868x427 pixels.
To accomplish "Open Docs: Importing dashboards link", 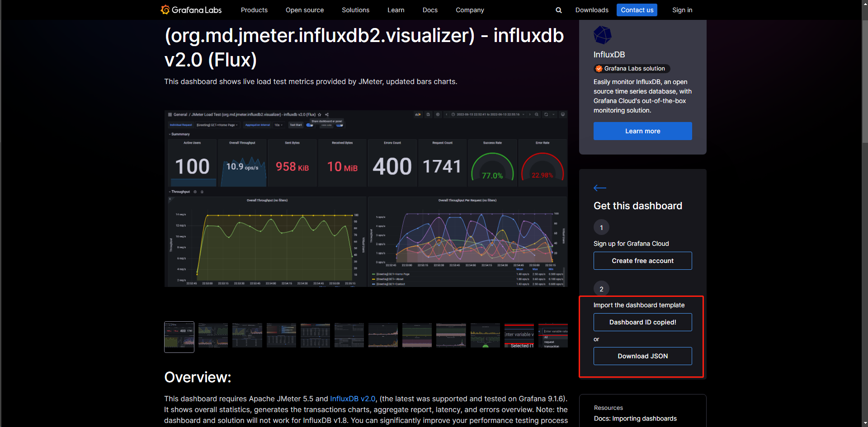I will tap(635, 418).
